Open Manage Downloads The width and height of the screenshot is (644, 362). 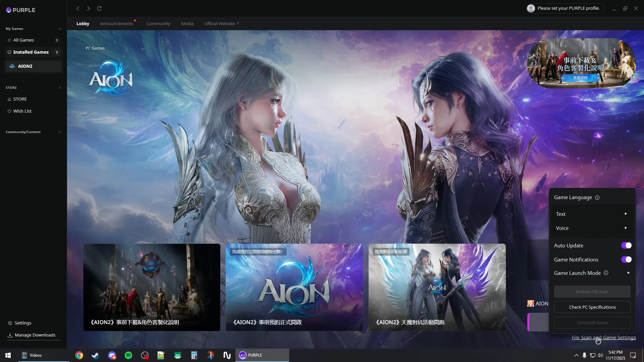coord(33,335)
